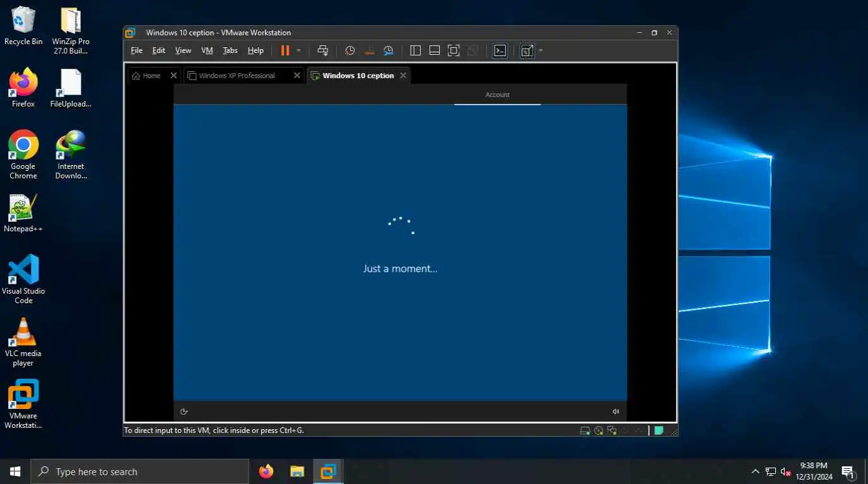
Task: Select the Notepad++ desktop shortcut
Action: pos(23,213)
